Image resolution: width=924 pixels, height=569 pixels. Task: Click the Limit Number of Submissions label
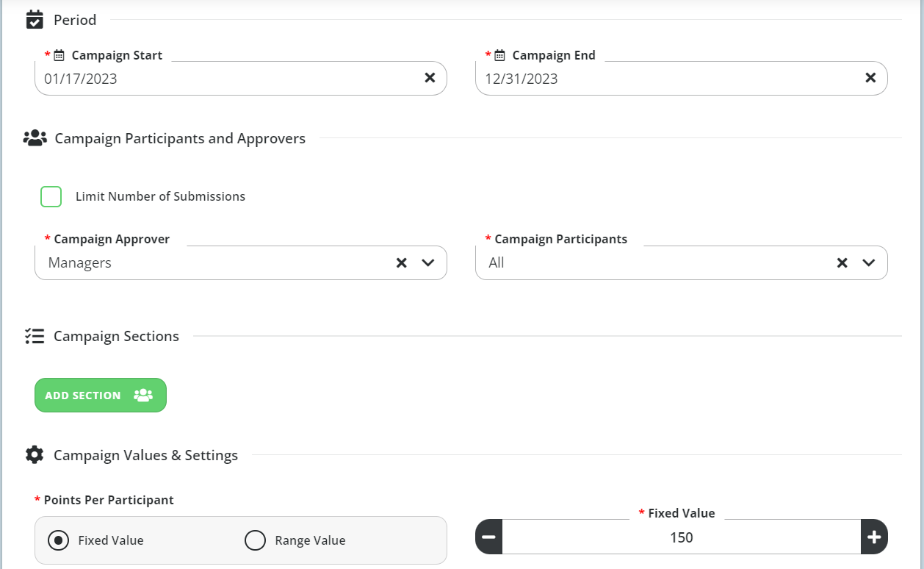click(x=160, y=196)
